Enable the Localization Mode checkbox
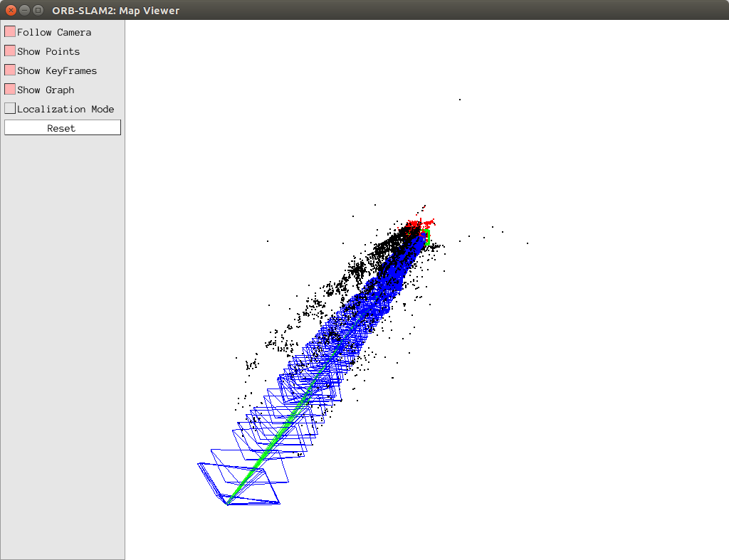Viewport: 729px width, 560px height. tap(10, 108)
